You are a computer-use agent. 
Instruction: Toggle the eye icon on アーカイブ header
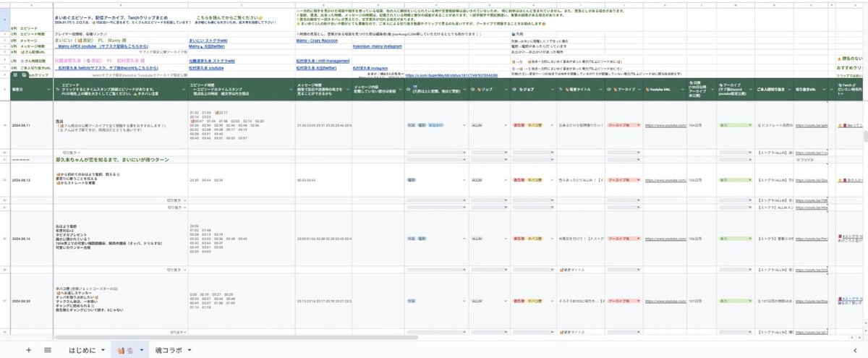pos(609,88)
